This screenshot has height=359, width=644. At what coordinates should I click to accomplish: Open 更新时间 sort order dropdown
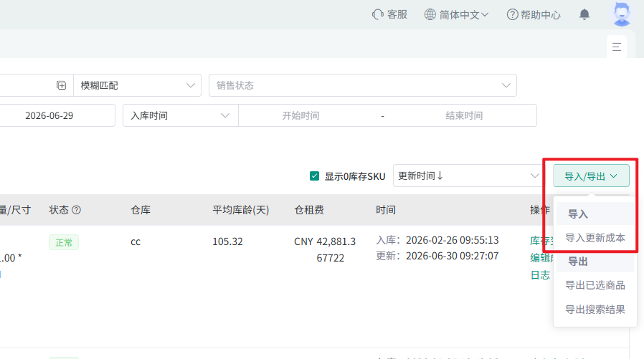click(467, 176)
